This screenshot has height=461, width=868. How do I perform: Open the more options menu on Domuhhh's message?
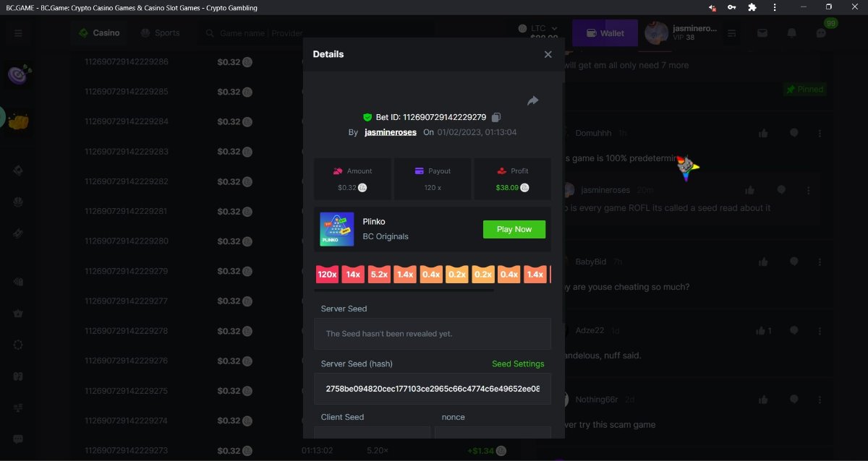[x=820, y=133]
